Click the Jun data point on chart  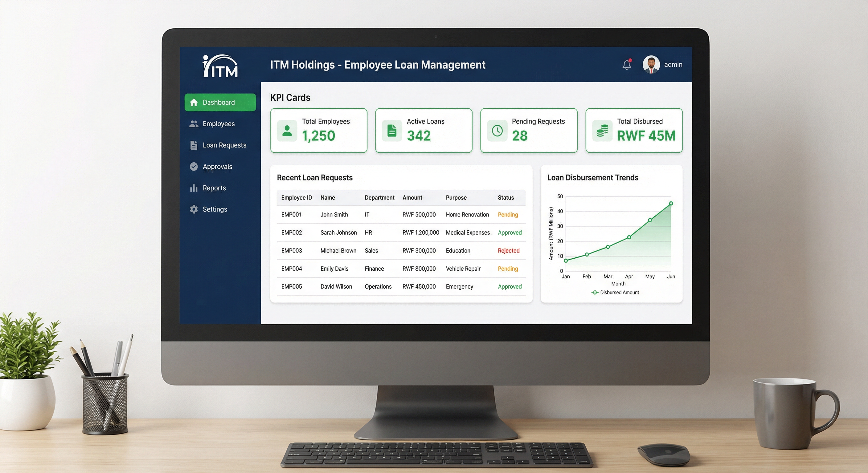671,203
